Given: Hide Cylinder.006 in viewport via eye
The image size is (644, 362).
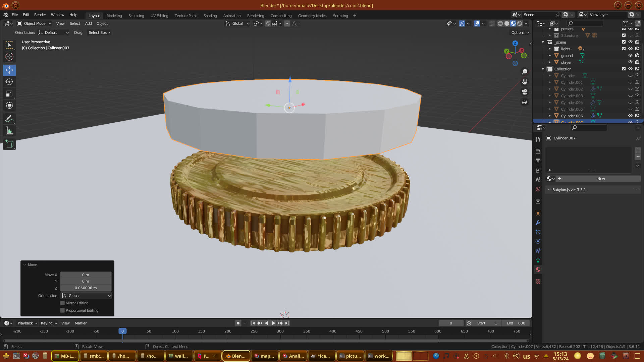Looking at the screenshot, I should pyautogui.click(x=630, y=116).
